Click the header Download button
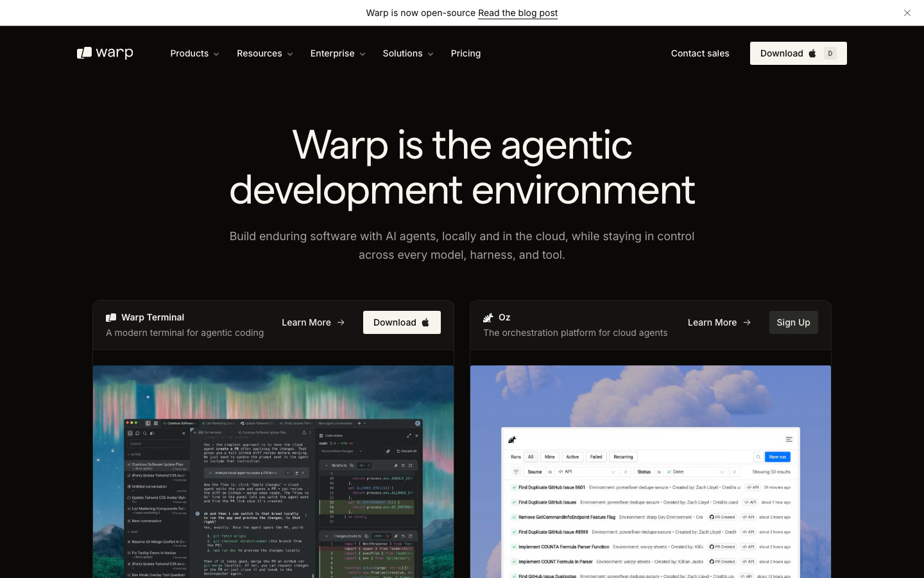This screenshot has width=924, height=578. point(798,53)
